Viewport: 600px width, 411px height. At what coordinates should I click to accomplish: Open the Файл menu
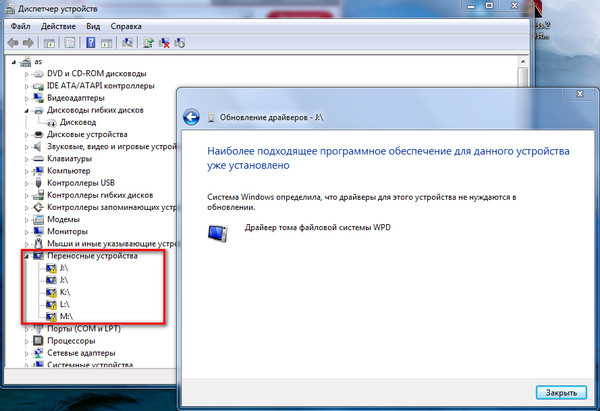coord(21,26)
